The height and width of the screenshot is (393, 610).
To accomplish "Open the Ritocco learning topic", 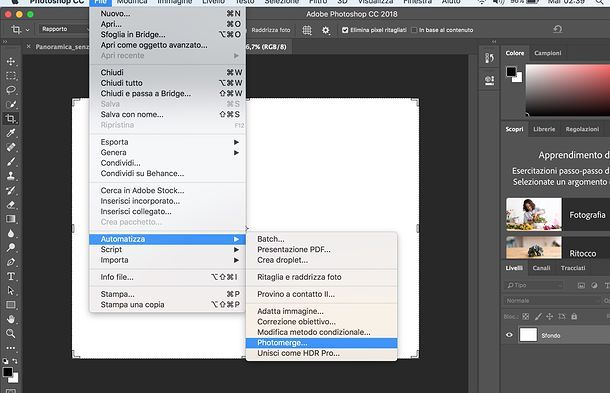I will [558, 247].
